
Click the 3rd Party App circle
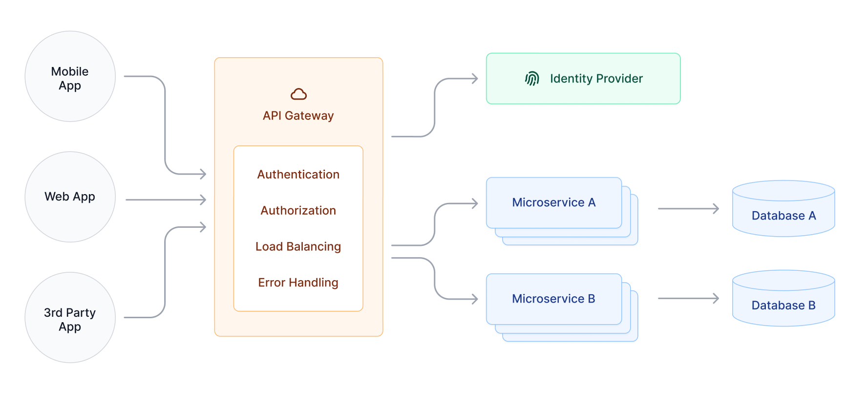coord(70,318)
